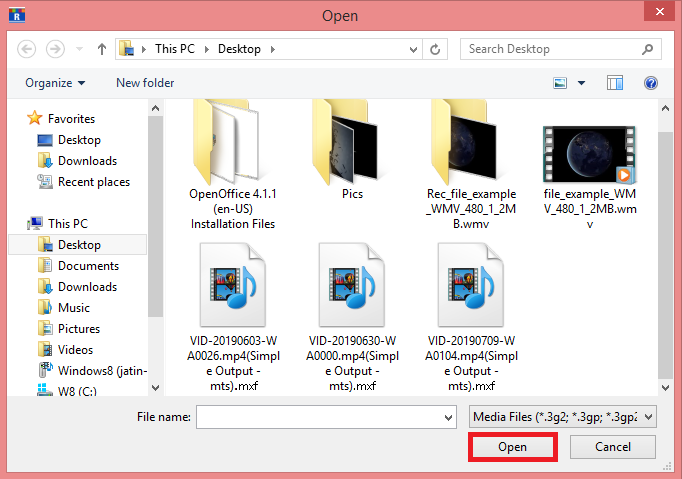Select the VID-20190709-WA0104.mp4 mxf file icon
This screenshot has width=682, height=479.
coord(471,285)
